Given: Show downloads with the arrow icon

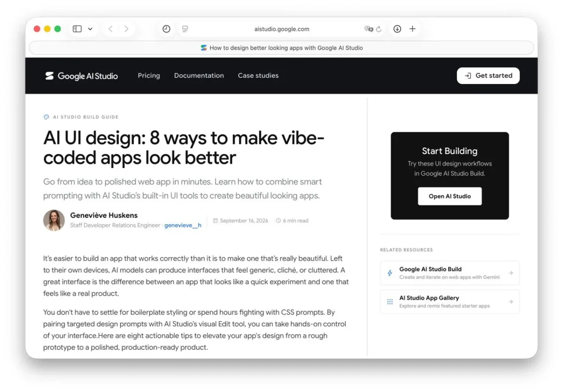Looking at the screenshot, I should pyautogui.click(x=397, y=29).
